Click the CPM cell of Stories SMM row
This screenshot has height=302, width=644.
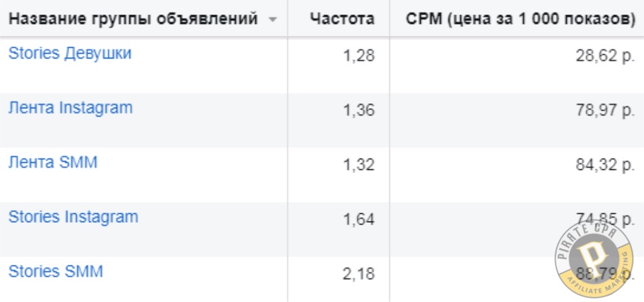point(517,279)
